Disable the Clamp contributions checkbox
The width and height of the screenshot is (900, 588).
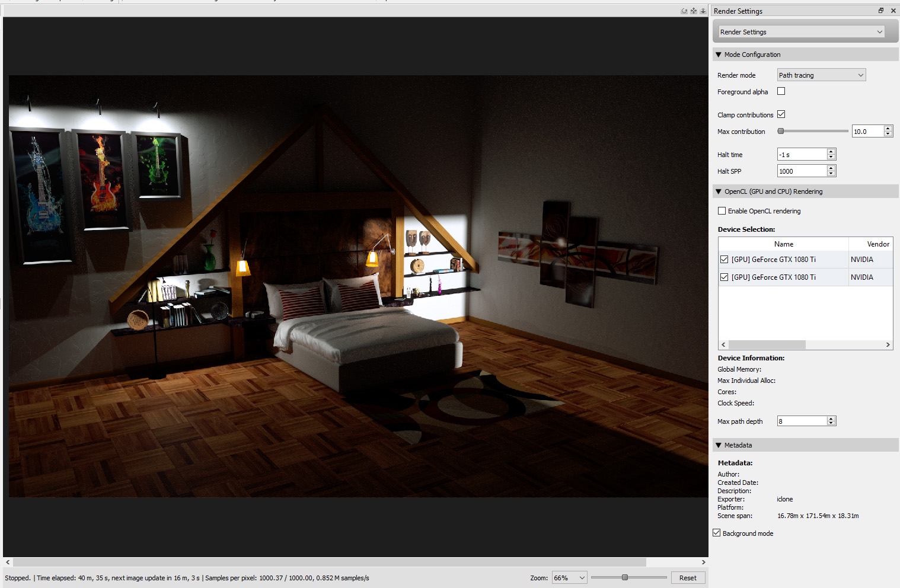tap(781, 114)
